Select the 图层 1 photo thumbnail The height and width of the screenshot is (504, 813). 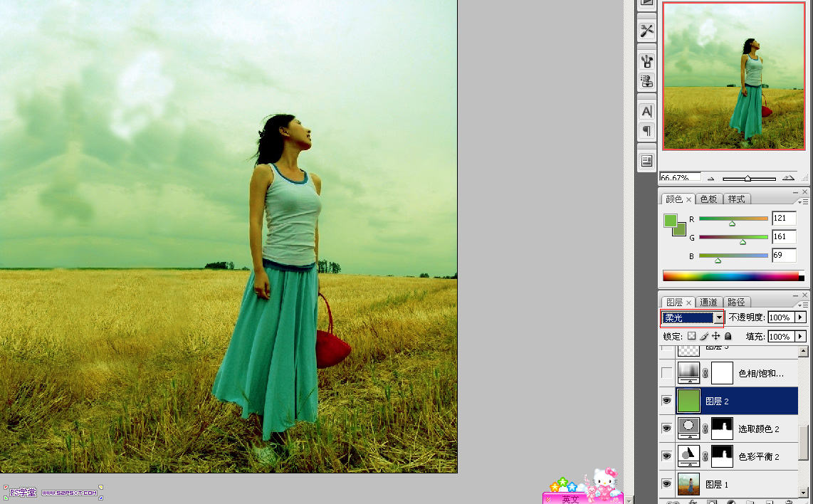click(688, 484)
